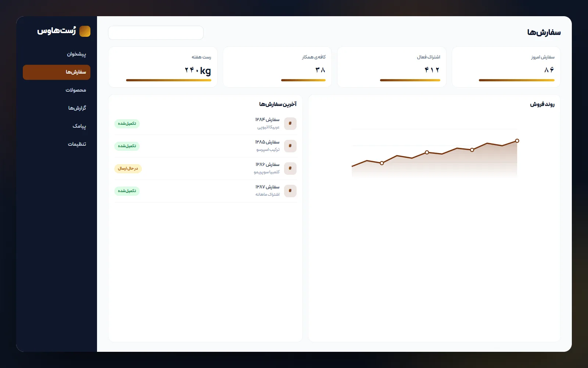Open پیامک in the sidebar

tap(57, 126)
